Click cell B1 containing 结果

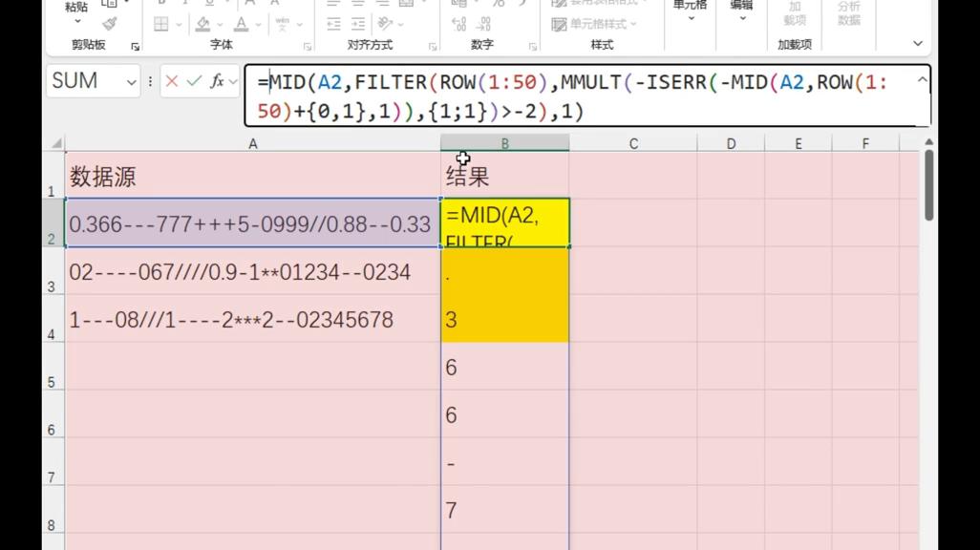pos(504,175)
